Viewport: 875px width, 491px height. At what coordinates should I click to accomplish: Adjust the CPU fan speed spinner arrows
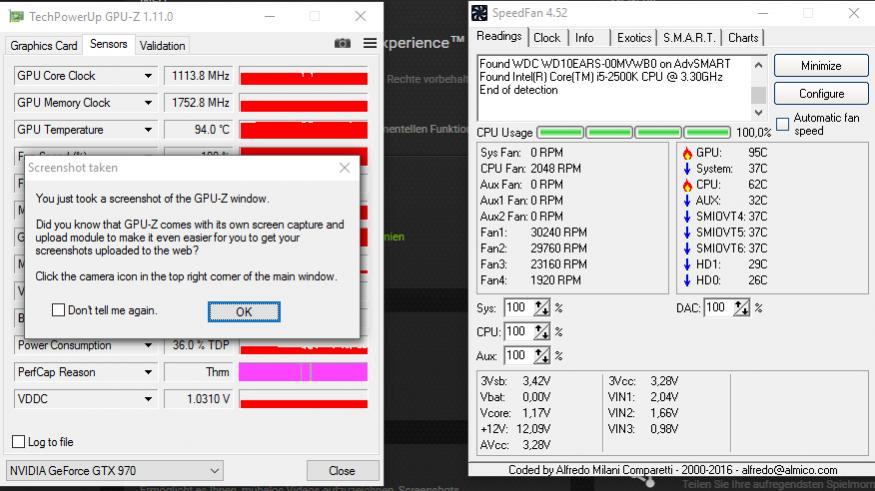(x=541, y=331)
